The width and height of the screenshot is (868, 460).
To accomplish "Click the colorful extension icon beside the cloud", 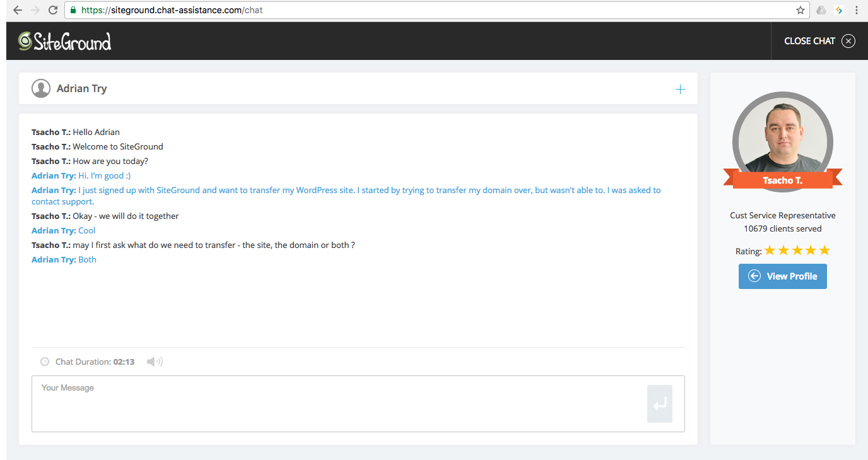I will tap(839, 10).
